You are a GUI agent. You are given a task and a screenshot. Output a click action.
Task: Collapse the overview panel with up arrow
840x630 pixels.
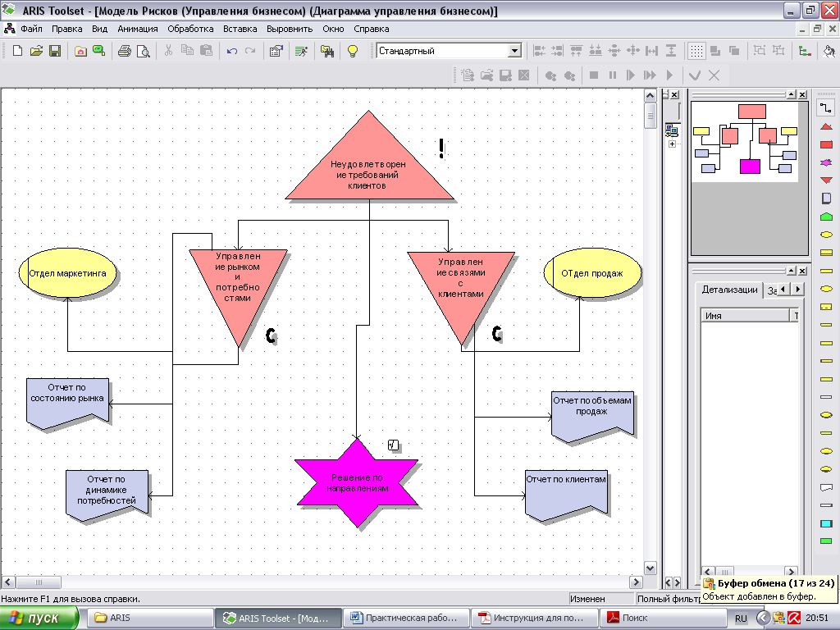792,94
